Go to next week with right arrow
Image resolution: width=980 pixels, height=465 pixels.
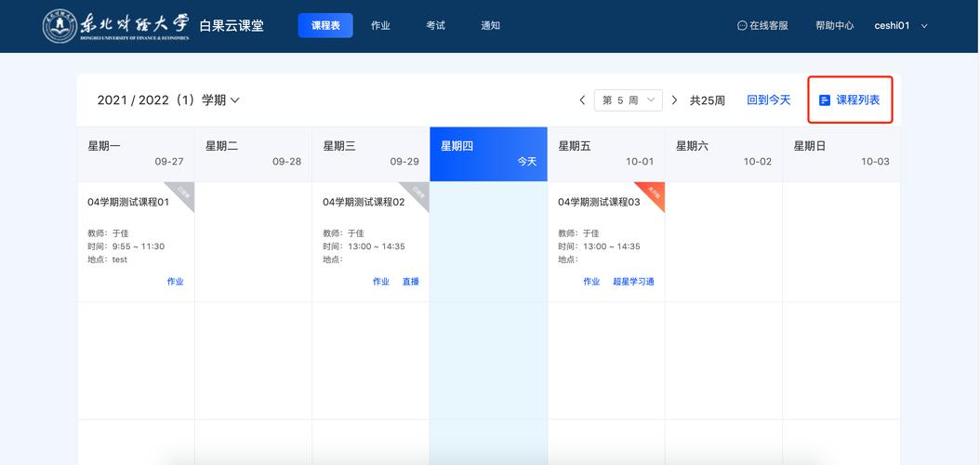tap(674, 100)
